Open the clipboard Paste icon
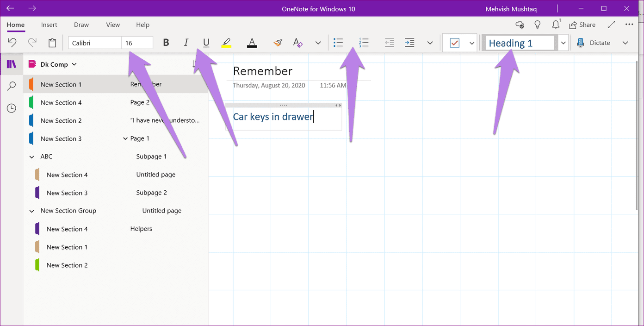 pos(52,43)
